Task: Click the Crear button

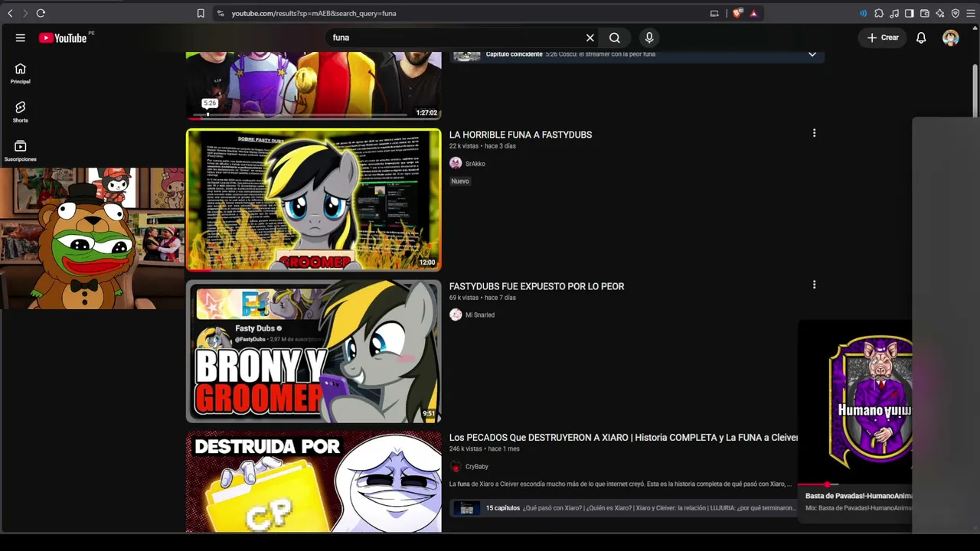Action: [883, 37]
